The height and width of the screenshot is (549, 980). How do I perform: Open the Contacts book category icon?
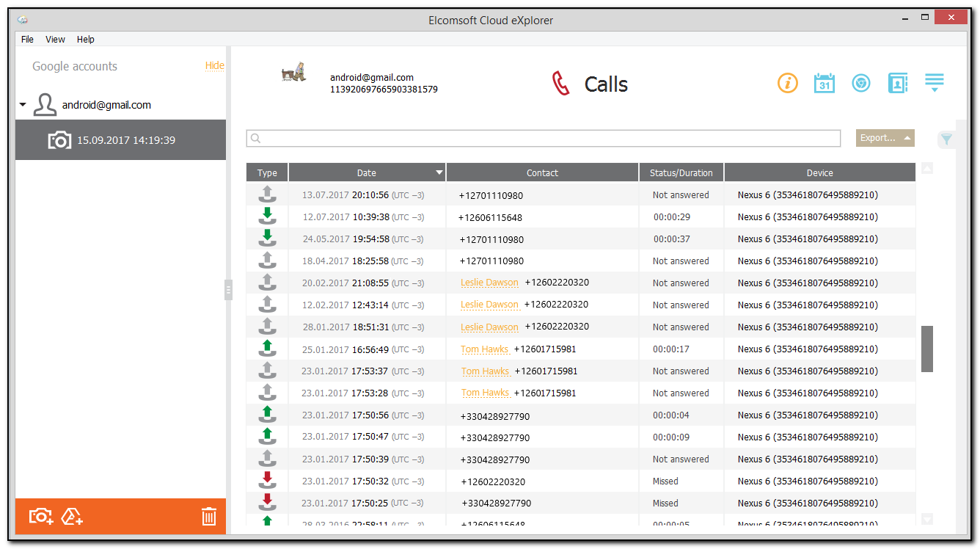[x=897, y=83]
